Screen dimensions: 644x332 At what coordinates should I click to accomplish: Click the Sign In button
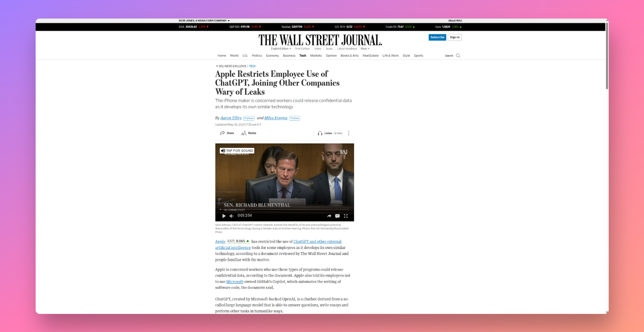click(x=454, y=37)
